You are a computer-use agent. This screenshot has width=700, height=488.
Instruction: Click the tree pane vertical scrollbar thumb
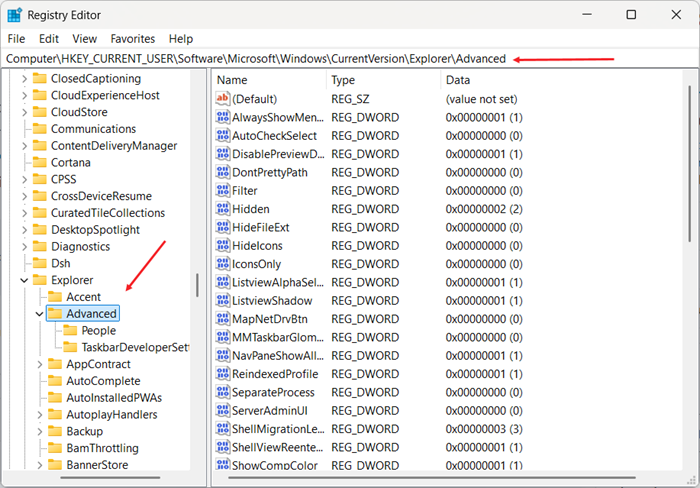coord(197,285)
